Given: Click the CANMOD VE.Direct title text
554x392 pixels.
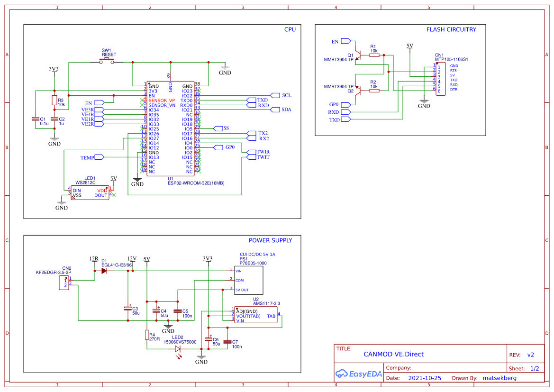Looking at the screenshot, I should [x=393, y=354].
